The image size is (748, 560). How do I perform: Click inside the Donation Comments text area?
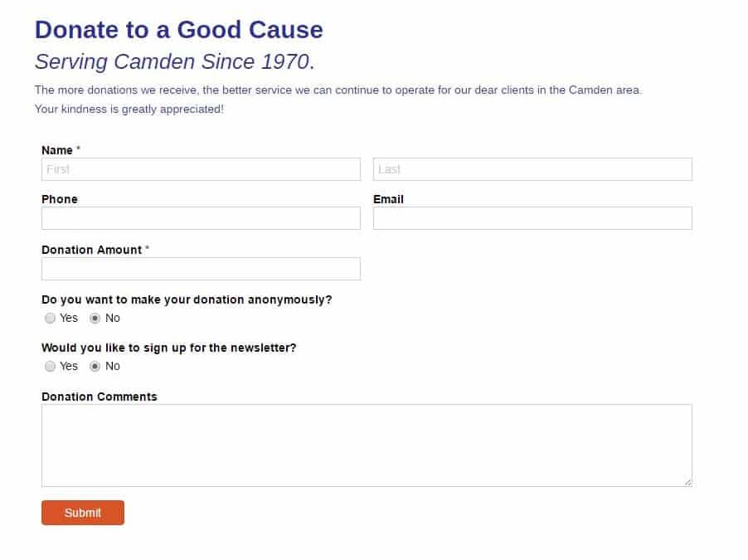(x=367, y=445)
